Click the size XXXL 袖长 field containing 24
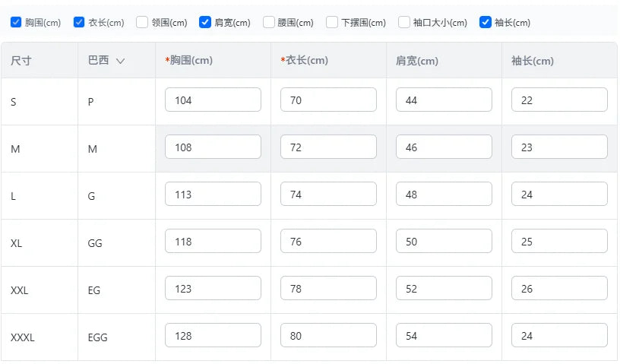 (559, 336)
